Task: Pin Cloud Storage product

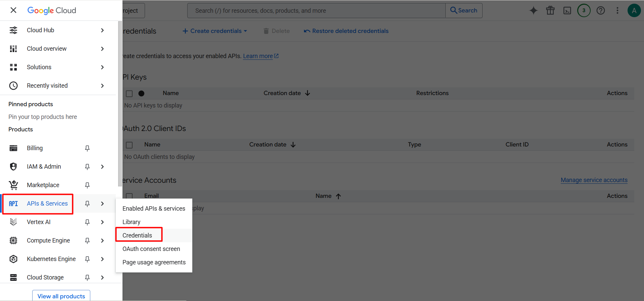Action: [87, 277]
